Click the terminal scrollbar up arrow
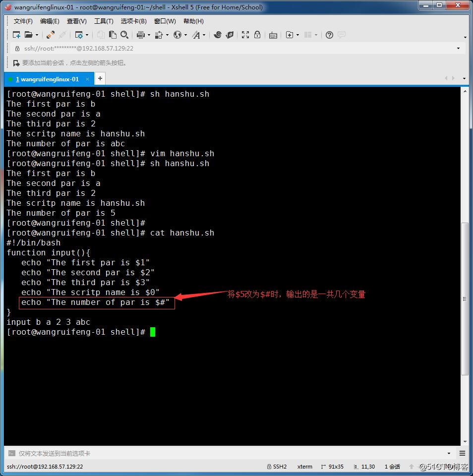The image size is (473, 476). click(465, 91)
